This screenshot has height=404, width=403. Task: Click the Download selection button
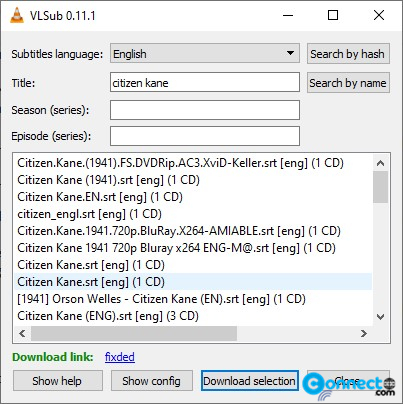click(250, 381)
